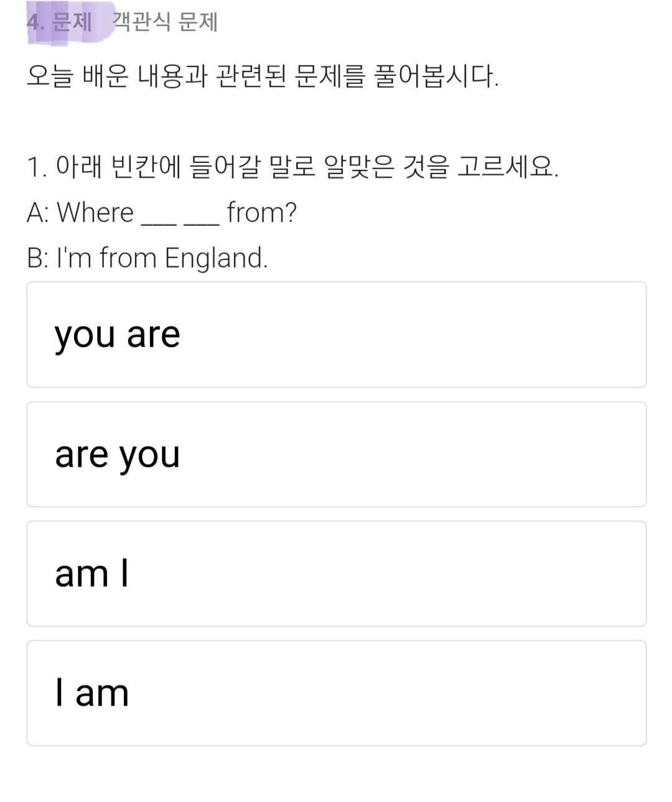The height and width of the screenshot is (802, 672).
Task: Choose the 'are you' answer option
Action: [x=336, y=454]
